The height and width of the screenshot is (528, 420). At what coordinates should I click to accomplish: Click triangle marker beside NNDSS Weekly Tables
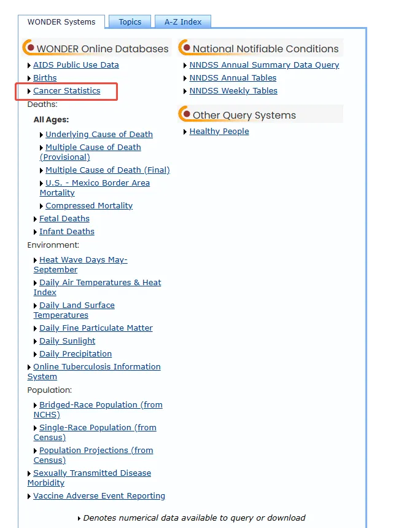pyautogui.click(x=185, y=91)
